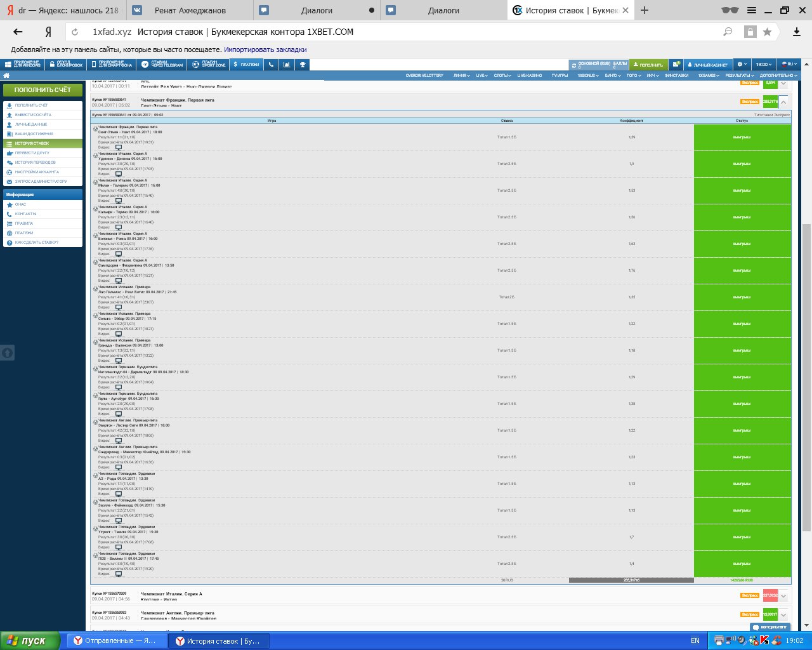Viewport: 812px width, 650px height.
Task: Select 'Личные данные' in the sidebar
Action: pos(43,124)
